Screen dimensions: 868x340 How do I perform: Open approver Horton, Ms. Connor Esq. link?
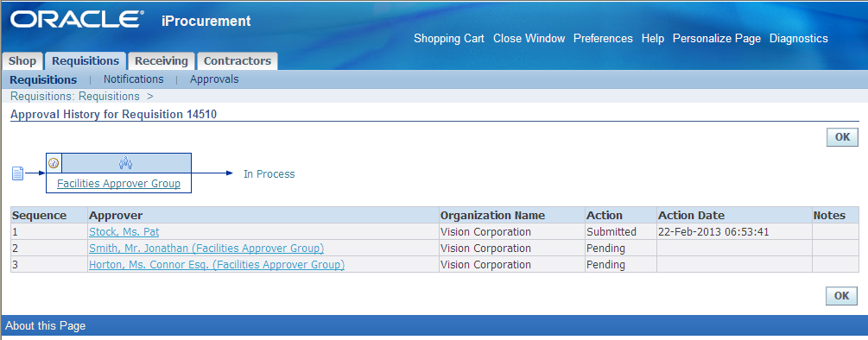[217, 265]
